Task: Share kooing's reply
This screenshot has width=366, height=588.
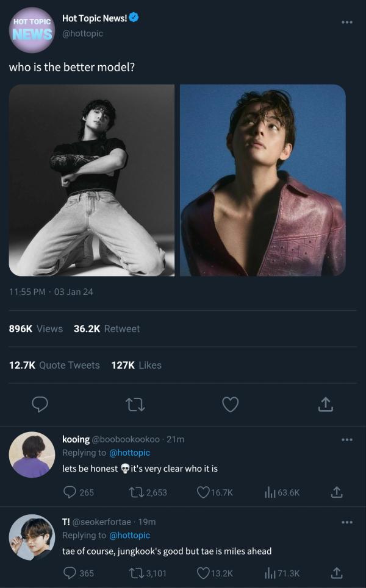Action: pyautogui.click(x=336, y=492)
